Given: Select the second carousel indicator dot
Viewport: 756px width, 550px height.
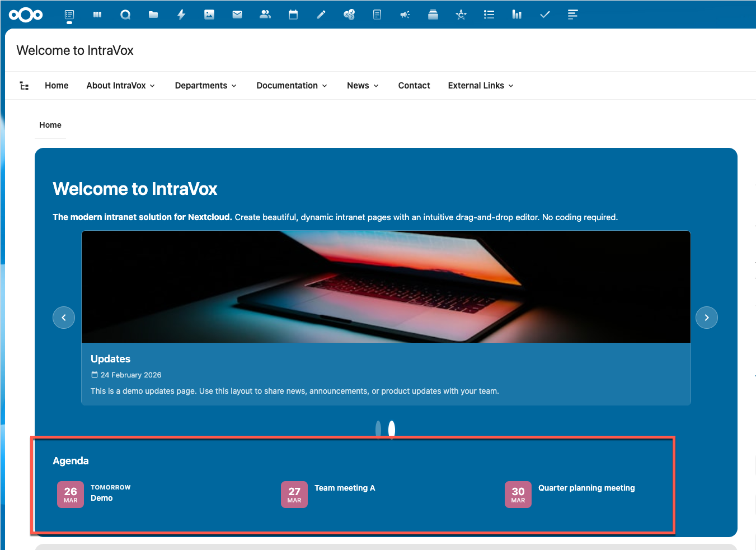Looking at the screenshot, I should [392, 429].
